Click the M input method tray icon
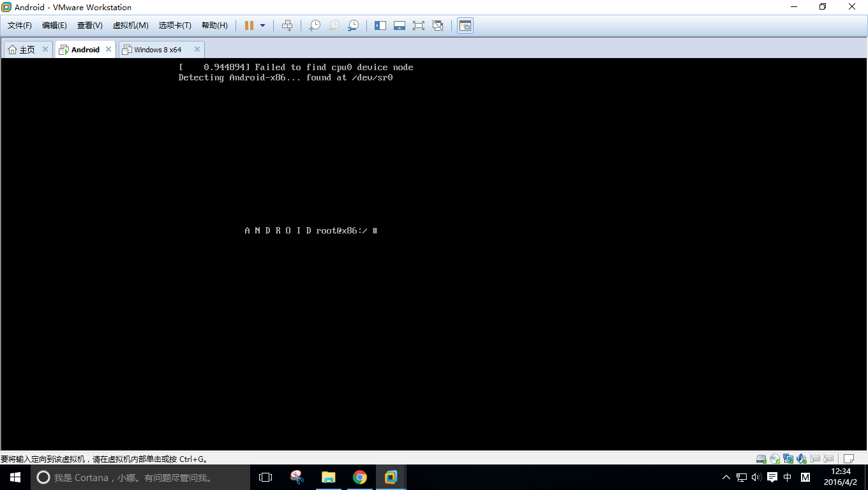Image resolution: width=868 pixels, height=490 pixels. click(805, 477)
